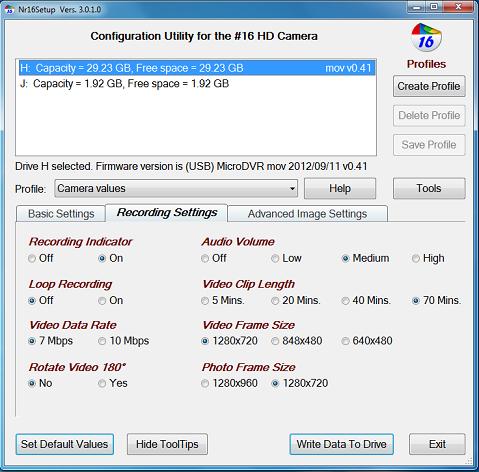Viewport: 479px width, 472px height.
Task: Open the Advanced Image Settings tab
Action: coord(307,214)
